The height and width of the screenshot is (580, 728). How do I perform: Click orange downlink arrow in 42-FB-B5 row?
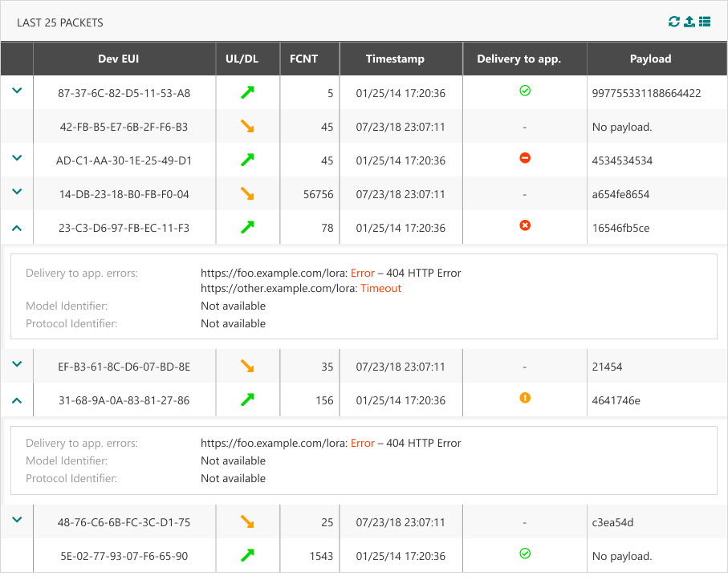coord(248,127)
